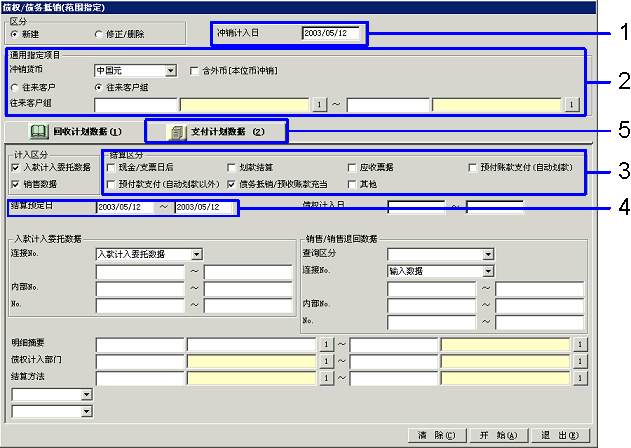Click lookup button at right end of 往来客户组 row
This screenshot has height=448, width=631.
pyautogui.click(x=572, y=104)
